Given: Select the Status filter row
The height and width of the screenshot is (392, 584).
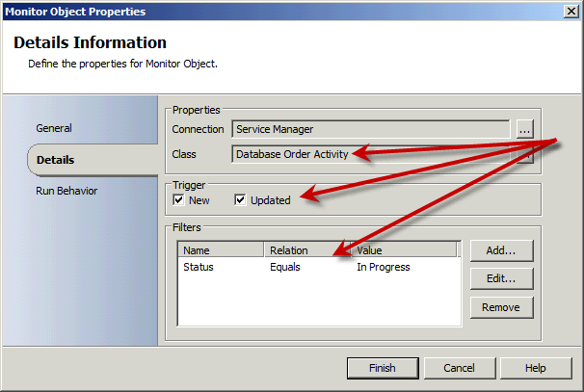Looking at the screenshot, I should click(199, 267).
